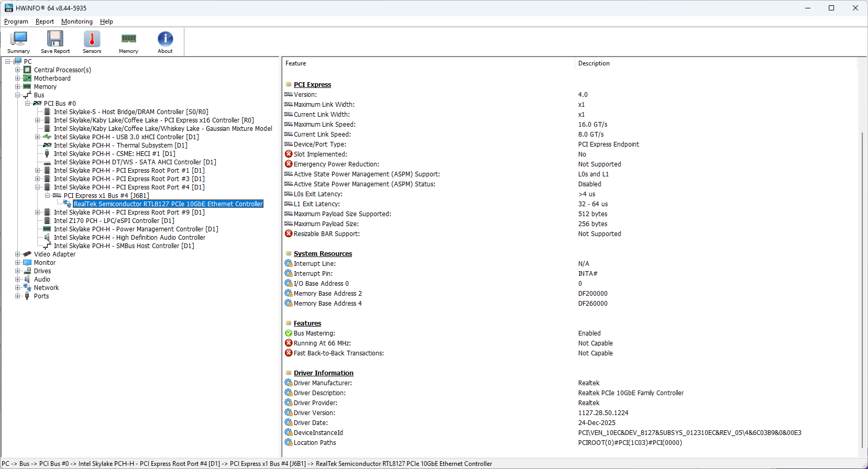This screenshot has width=868, height=469.
Task: Select PCI Express Root Port #3 item
Action: coord(129,179)
